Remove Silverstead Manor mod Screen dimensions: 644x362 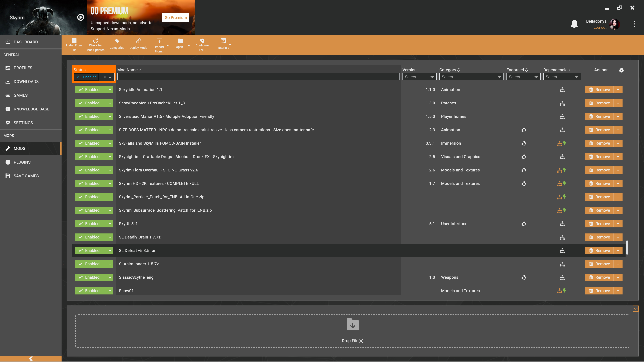coord(599,116)
